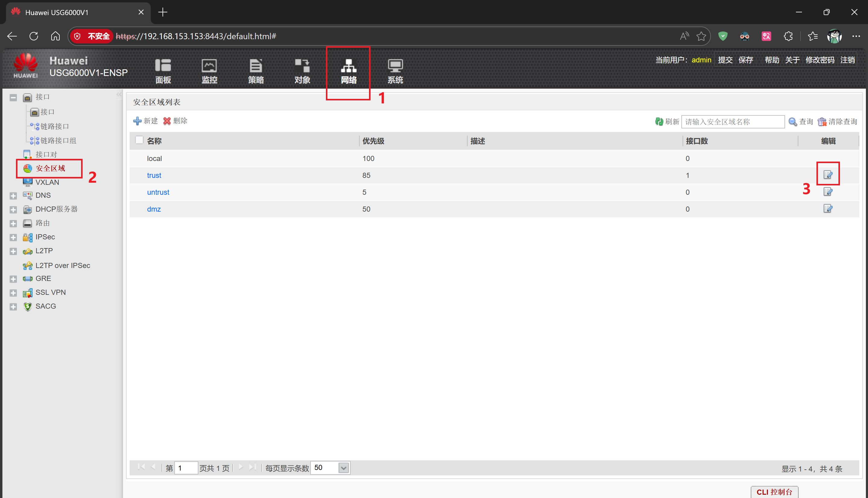
Task: Open the untrust zone link
Action: (158, 192)
